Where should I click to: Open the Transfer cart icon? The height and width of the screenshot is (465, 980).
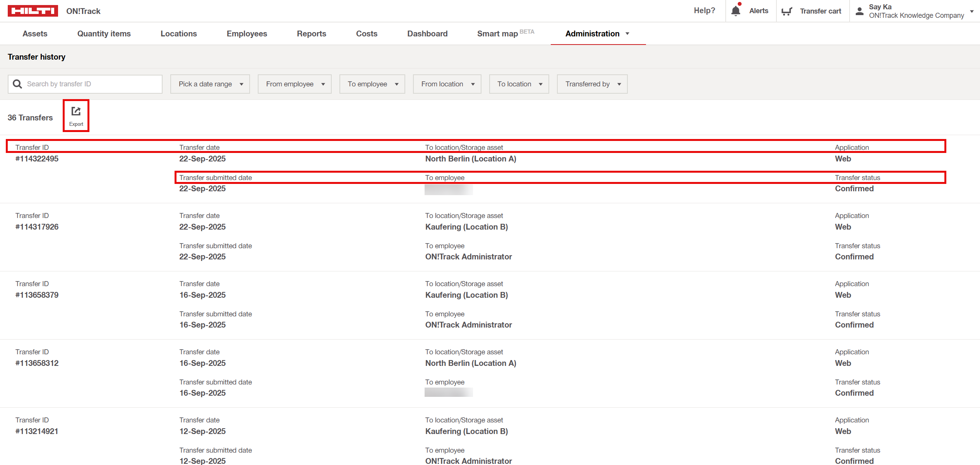tap(786, 11)
